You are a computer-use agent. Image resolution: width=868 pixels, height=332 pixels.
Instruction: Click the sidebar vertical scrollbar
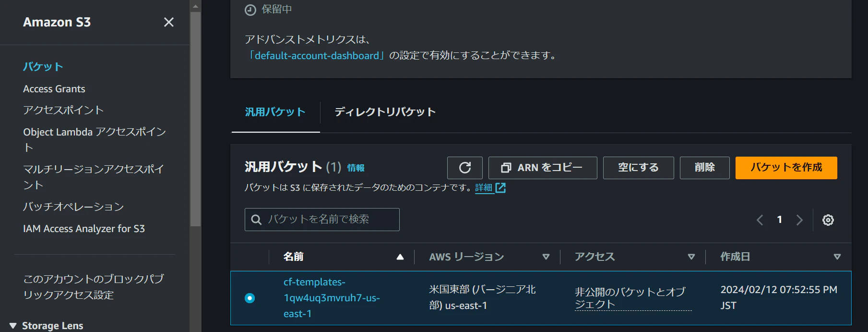point(195,119)
